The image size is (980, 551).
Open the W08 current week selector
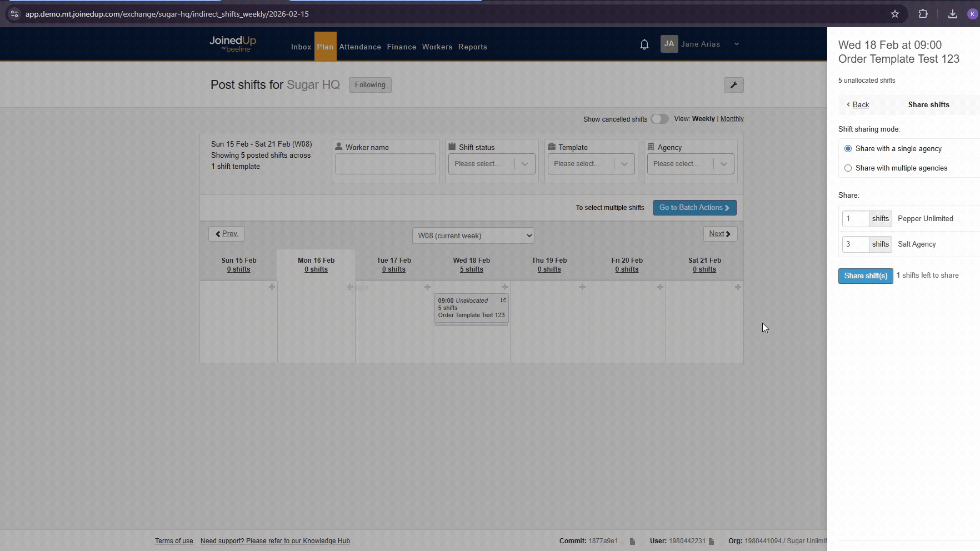(x=473, y=236)
